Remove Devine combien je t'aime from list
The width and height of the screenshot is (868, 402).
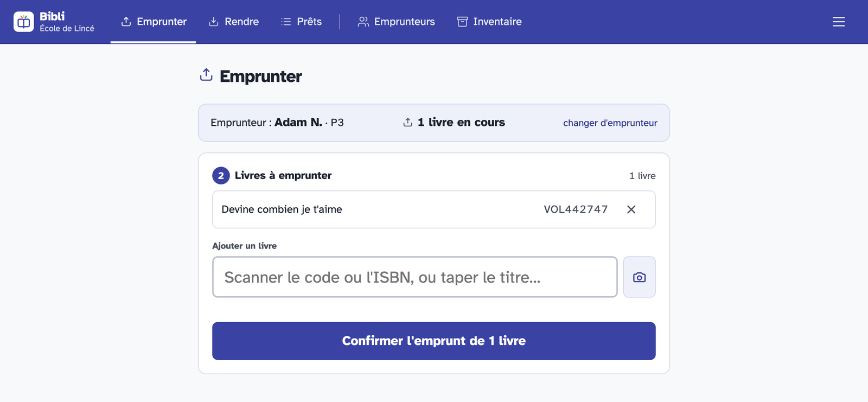631,209
